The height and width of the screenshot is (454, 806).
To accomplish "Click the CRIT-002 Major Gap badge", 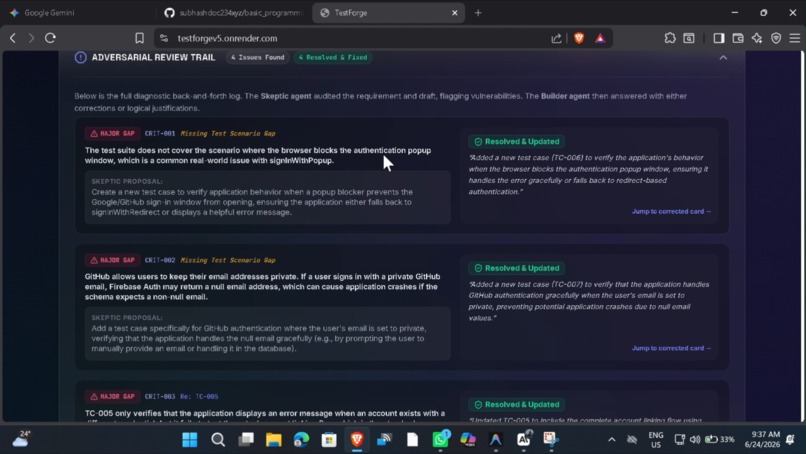I will 112,260.
